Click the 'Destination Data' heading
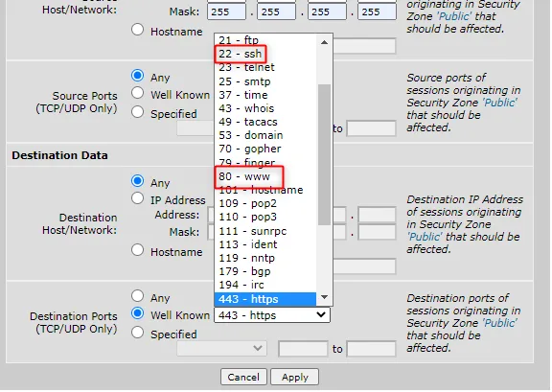This screenshot has width=552, height=392. tap(59, 155)
